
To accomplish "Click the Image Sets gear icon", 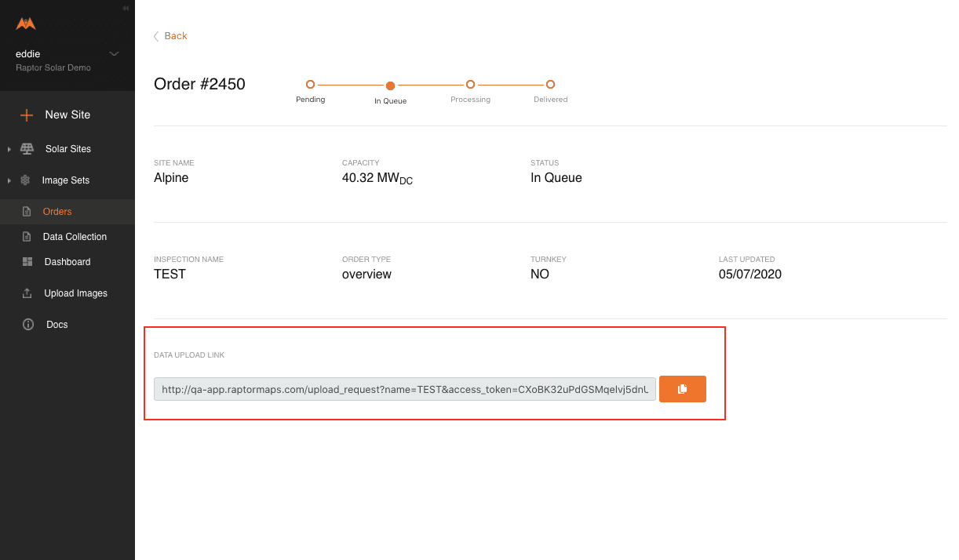I will 25,180.
